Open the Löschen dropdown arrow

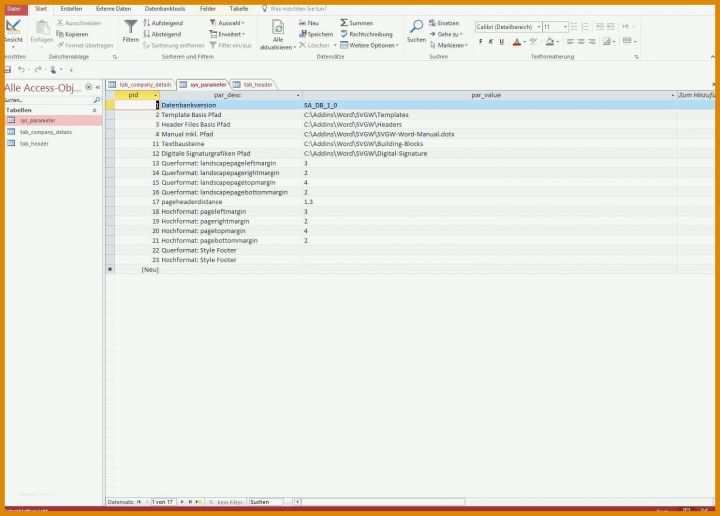335,45
